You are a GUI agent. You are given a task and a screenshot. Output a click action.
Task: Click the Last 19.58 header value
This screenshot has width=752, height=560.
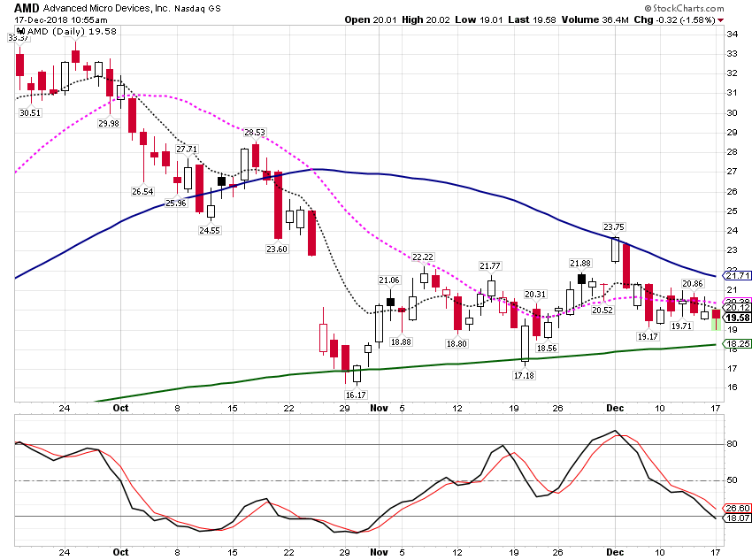(x=532, y=19)
